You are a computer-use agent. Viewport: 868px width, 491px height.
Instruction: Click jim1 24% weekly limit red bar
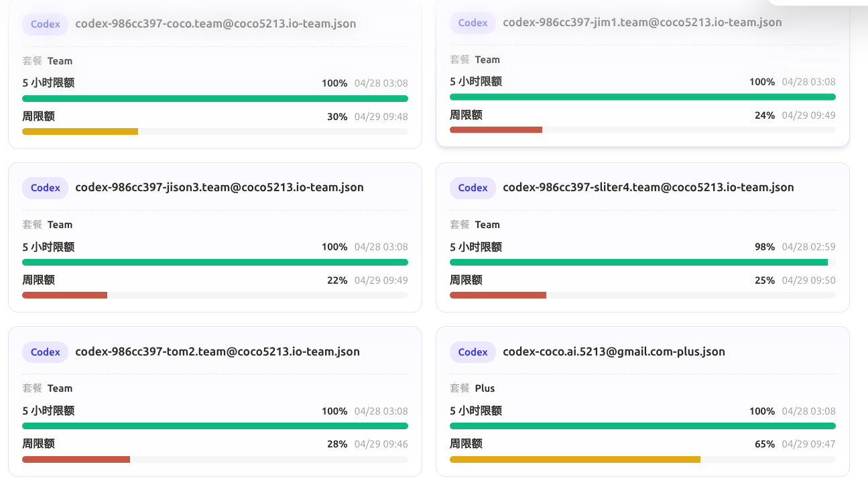[496, 130]
